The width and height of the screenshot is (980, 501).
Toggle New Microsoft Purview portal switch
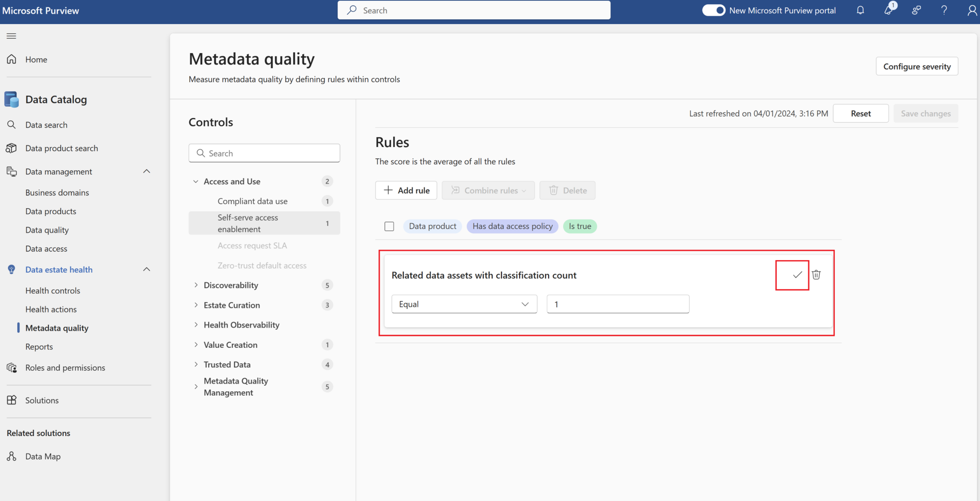pos(713,10)
